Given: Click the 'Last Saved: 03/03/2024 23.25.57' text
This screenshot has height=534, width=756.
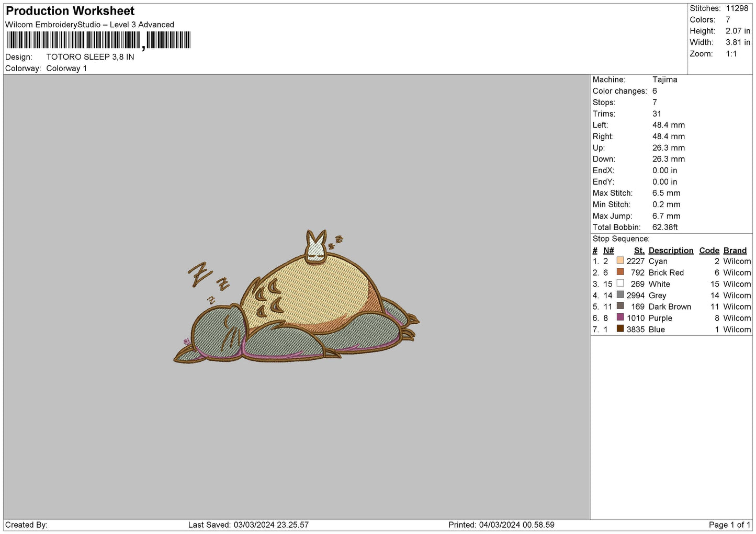Looking at the screenshot, I should (249, 525).
